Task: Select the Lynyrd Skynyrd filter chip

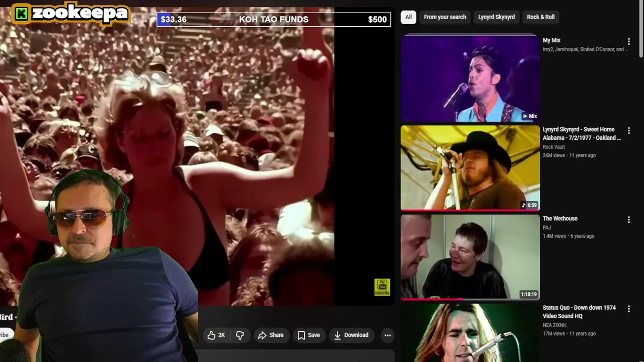Action: coord(497,17)
